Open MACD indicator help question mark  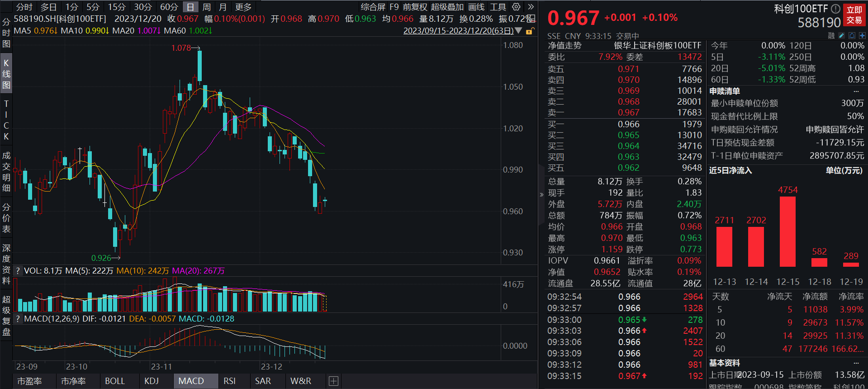pyautogui.click(x=18, y=319)
